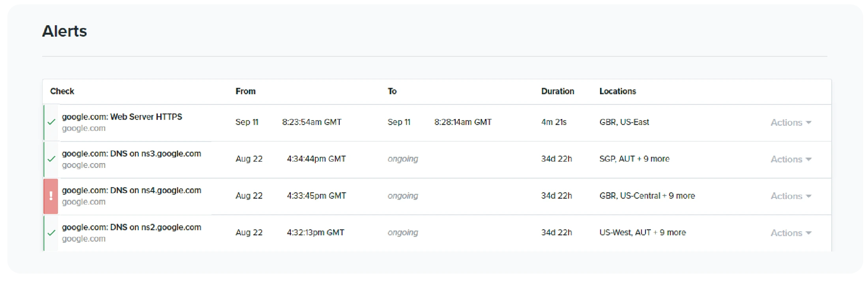Sort alerts by To column header

coord(392,91)
